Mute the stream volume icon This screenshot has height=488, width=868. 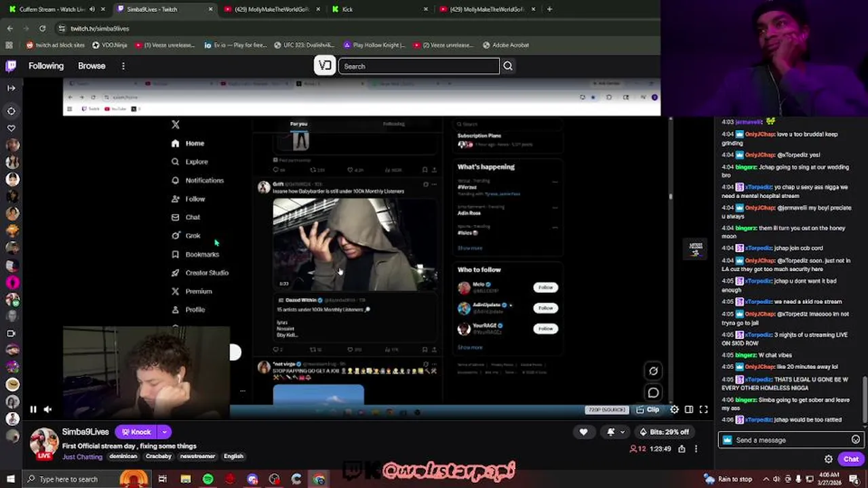47,409
